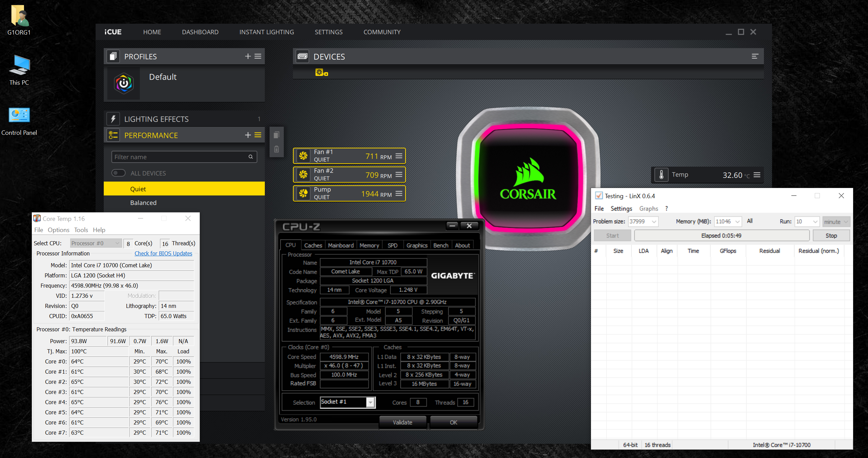Screen dimensions: 868x458
Task: Click Check for BIOS Updates link
Action: coord(163,253)
